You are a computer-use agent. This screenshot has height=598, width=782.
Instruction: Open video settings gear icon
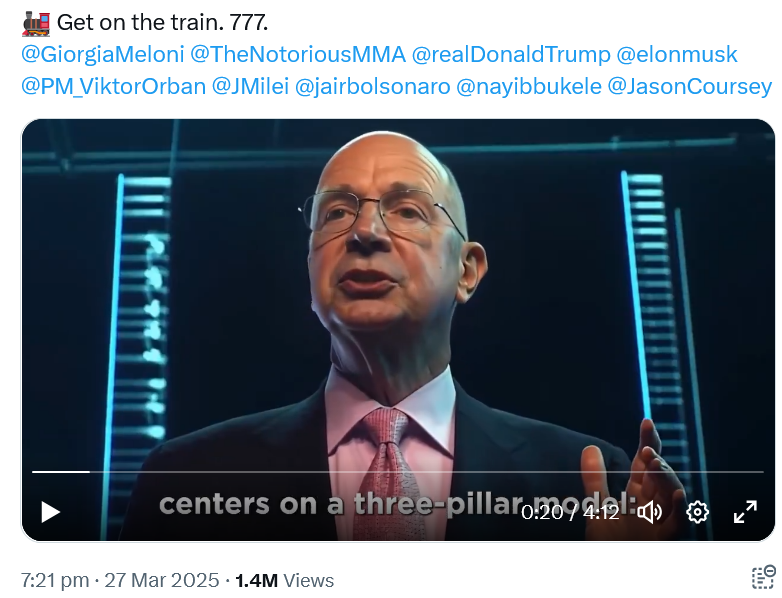pos(697,512)
